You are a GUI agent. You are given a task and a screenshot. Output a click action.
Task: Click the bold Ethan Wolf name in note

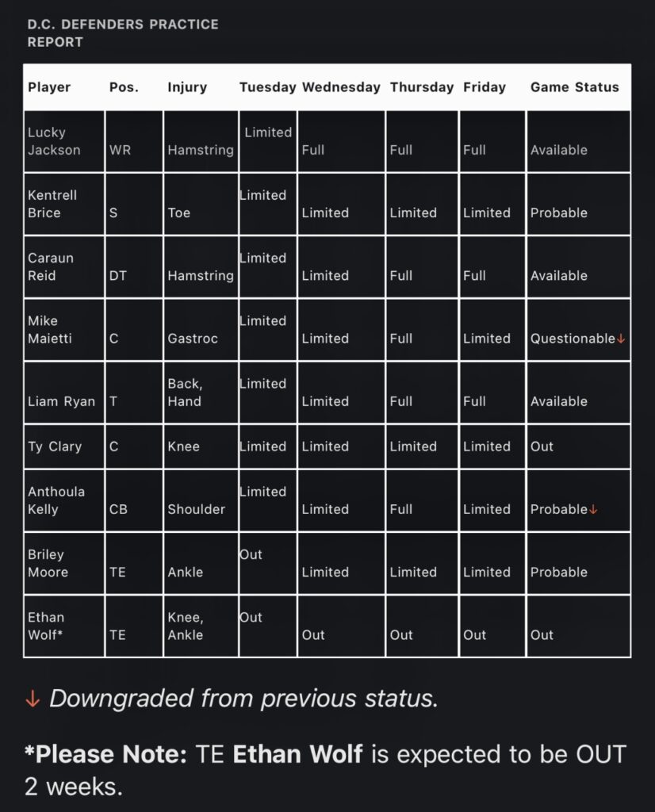click(x=297, y=753)
